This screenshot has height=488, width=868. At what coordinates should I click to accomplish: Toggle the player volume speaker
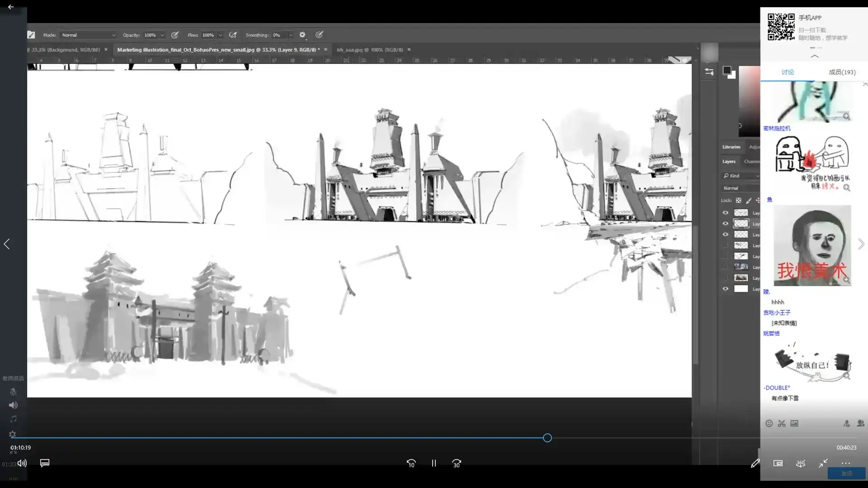[x=22, y=463]
